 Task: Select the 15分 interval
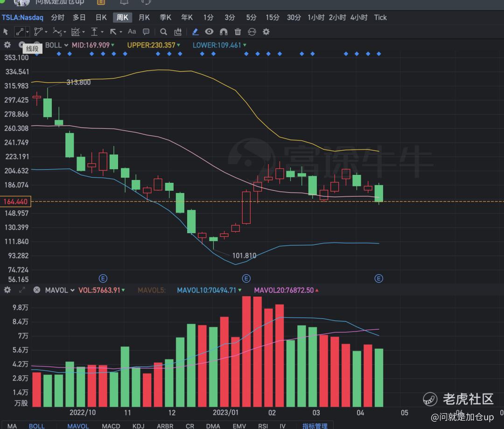272,17
